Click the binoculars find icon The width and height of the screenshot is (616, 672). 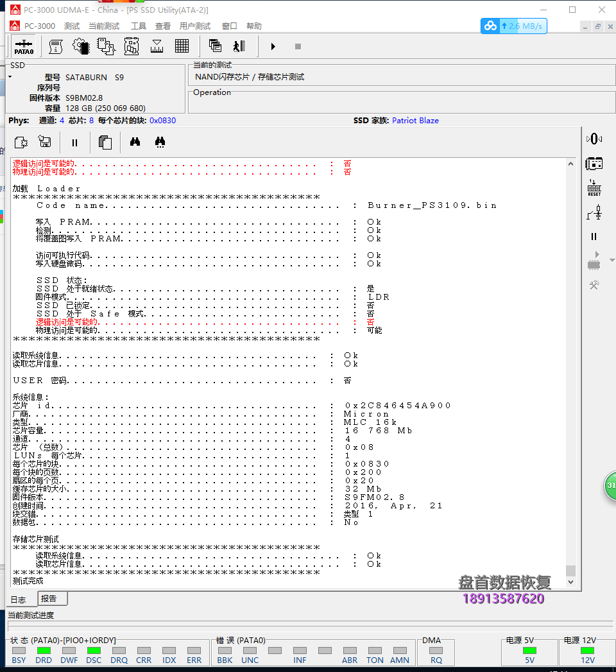tap(135, 142)
